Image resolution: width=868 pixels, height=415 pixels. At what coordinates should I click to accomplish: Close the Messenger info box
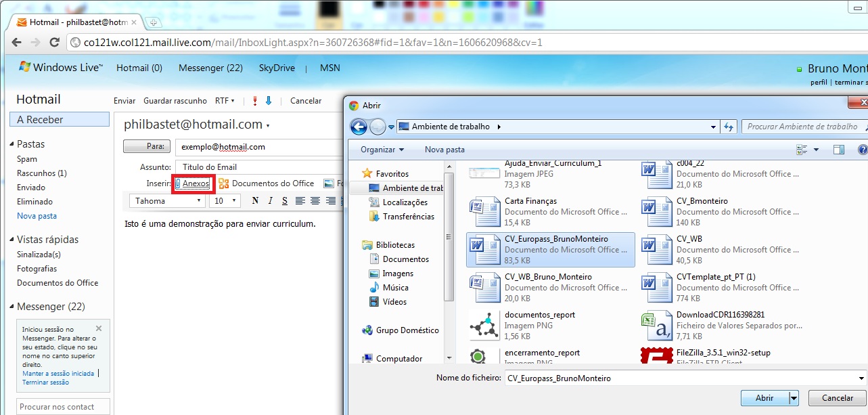pos(99,328)
